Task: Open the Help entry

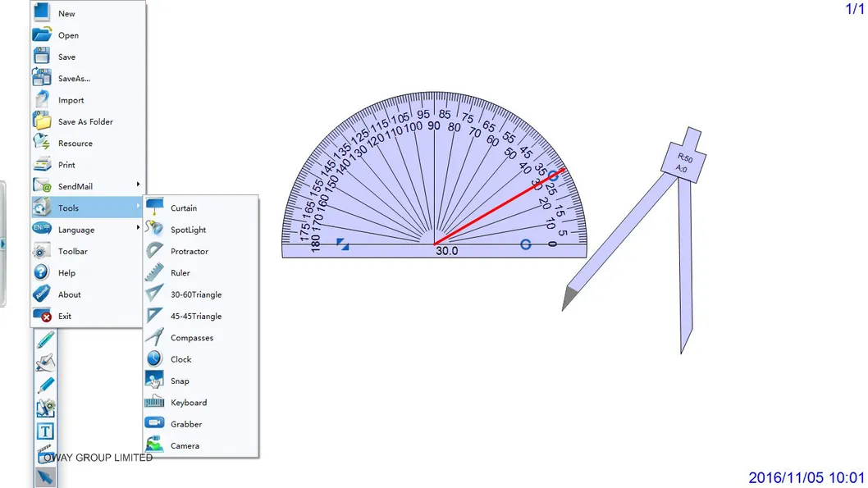Action: pos(66,273)
